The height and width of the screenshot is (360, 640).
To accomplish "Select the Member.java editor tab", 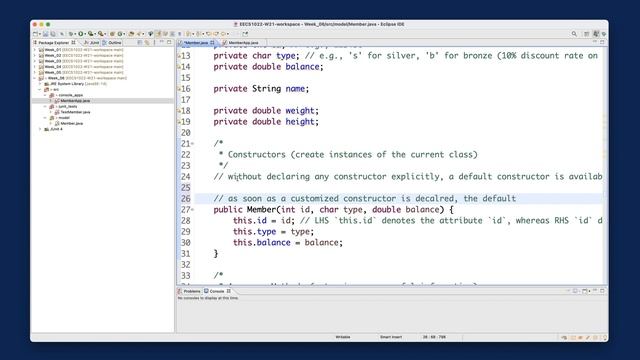I will [x=196, y=42].
